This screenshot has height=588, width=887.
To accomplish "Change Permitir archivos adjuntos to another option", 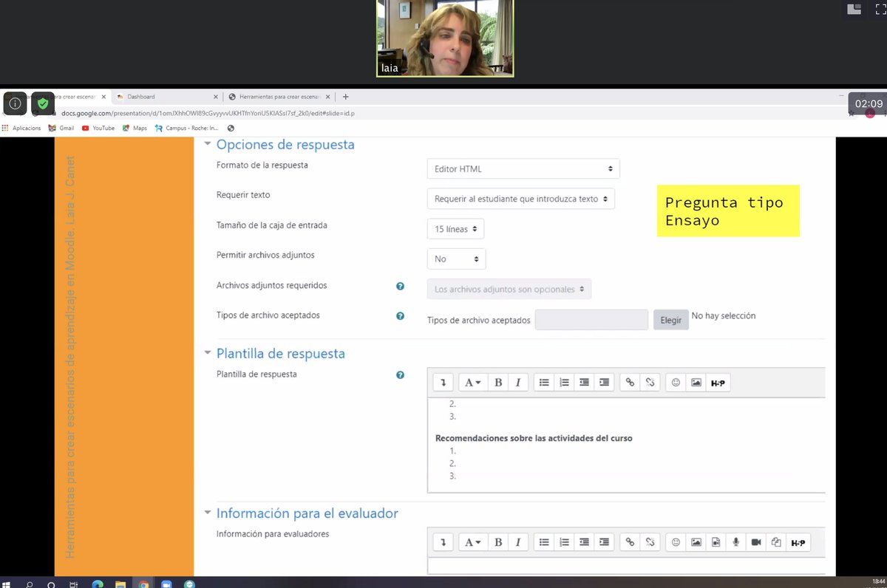I will pos(456,259).
